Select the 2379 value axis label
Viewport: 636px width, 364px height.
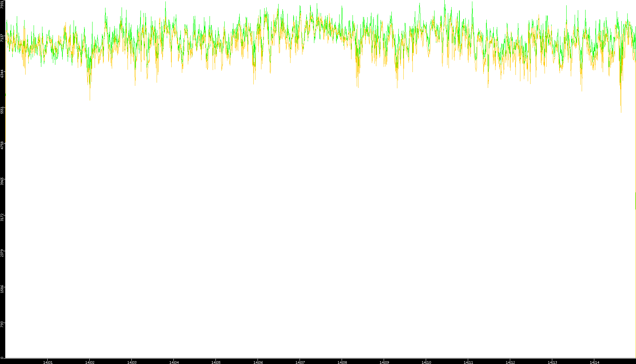2,253
